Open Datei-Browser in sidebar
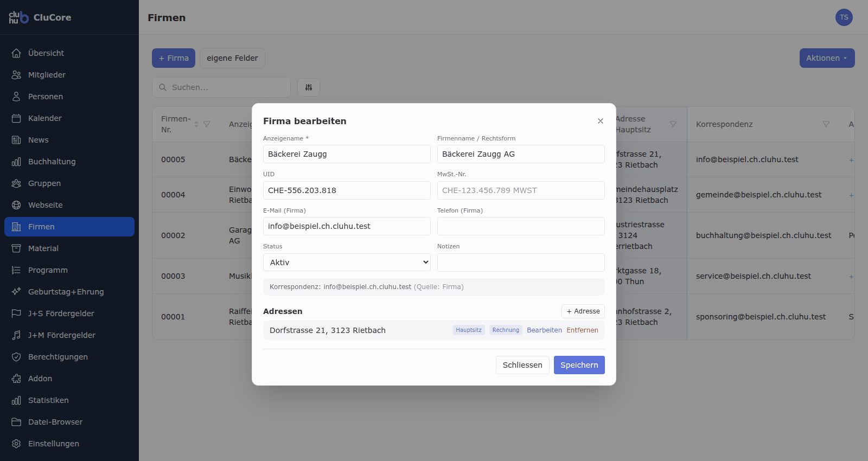 tap(69, 422)
